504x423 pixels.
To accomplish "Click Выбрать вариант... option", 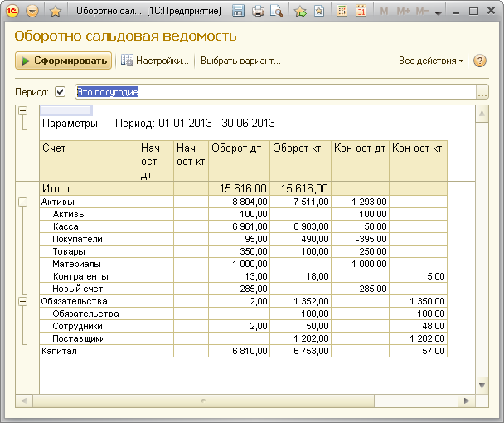I will 240,61.
